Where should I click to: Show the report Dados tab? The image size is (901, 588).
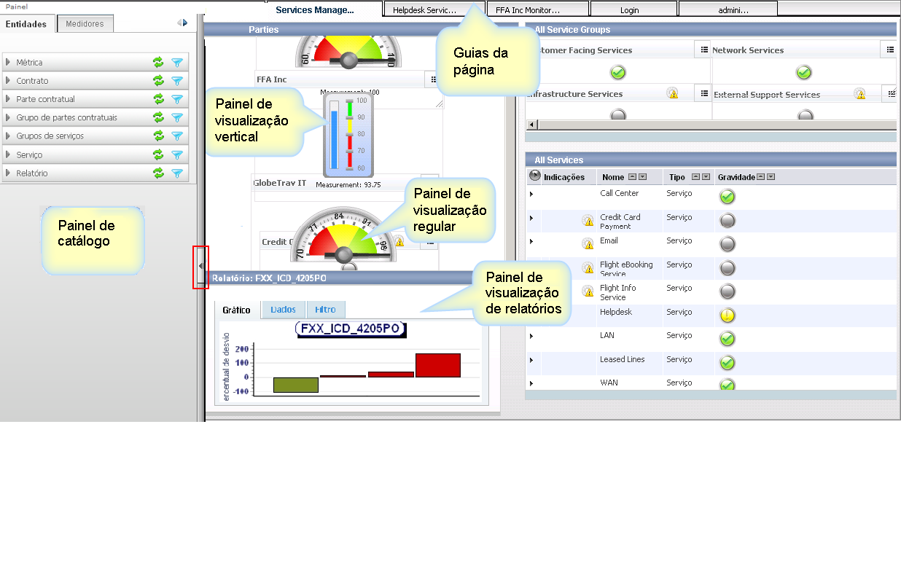(283, 310)
